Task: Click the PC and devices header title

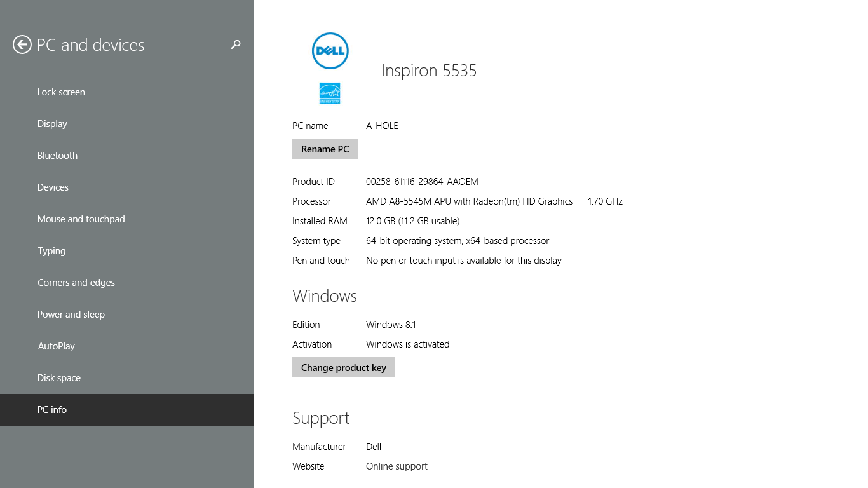Action: [x=91, y=45]
